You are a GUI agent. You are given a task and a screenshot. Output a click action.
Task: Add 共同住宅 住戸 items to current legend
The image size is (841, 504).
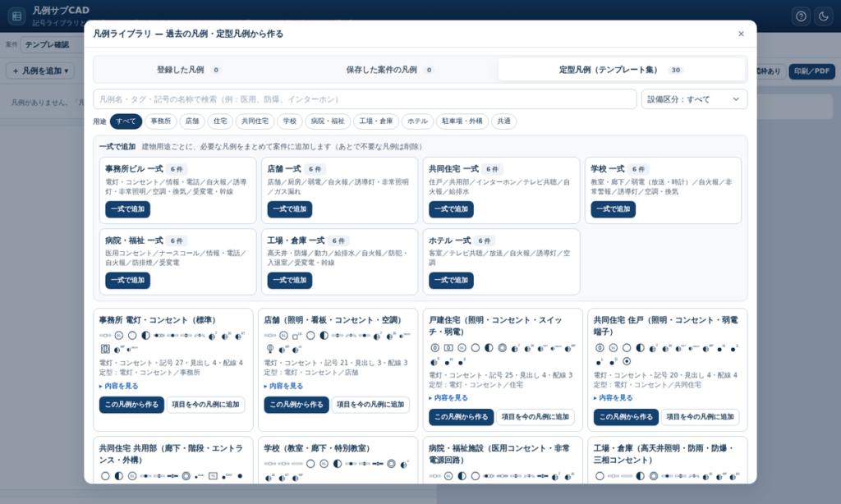coord(700,417)
